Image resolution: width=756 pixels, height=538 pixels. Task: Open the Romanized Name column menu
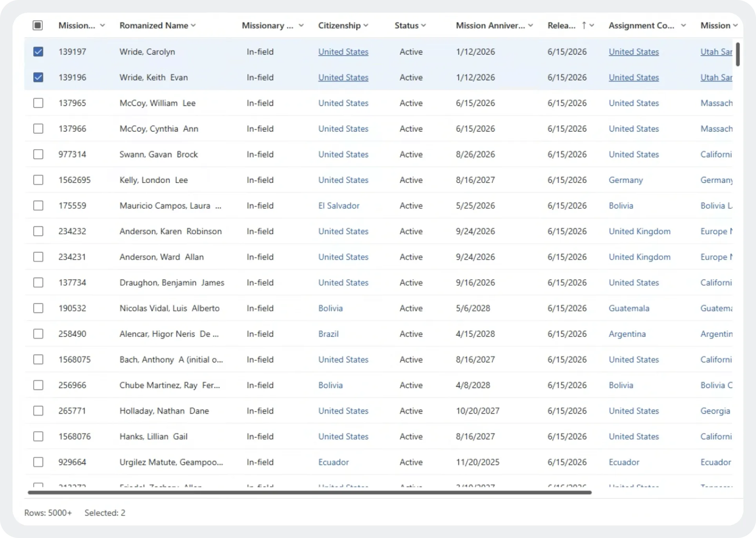pyautogui.click(x=193, y=25)
